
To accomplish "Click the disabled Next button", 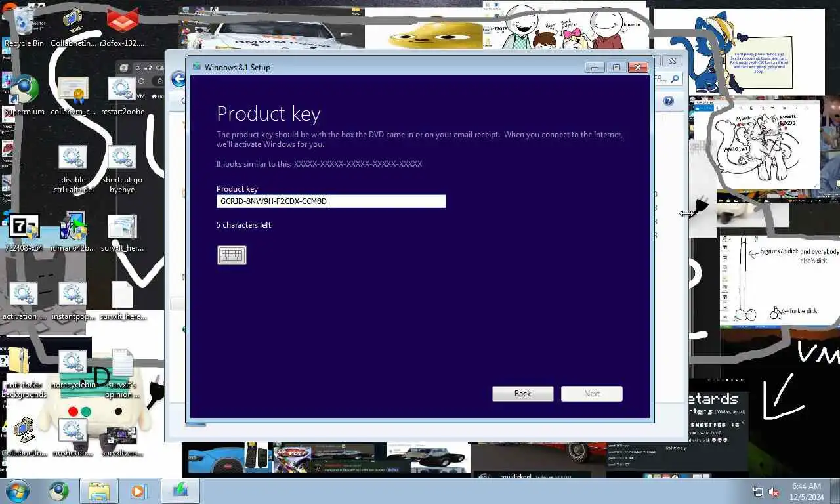I will (x=592, y=394).
